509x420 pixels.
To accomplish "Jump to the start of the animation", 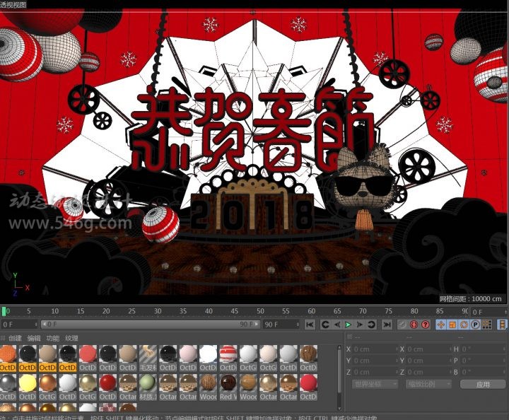I will coord(309,325).
